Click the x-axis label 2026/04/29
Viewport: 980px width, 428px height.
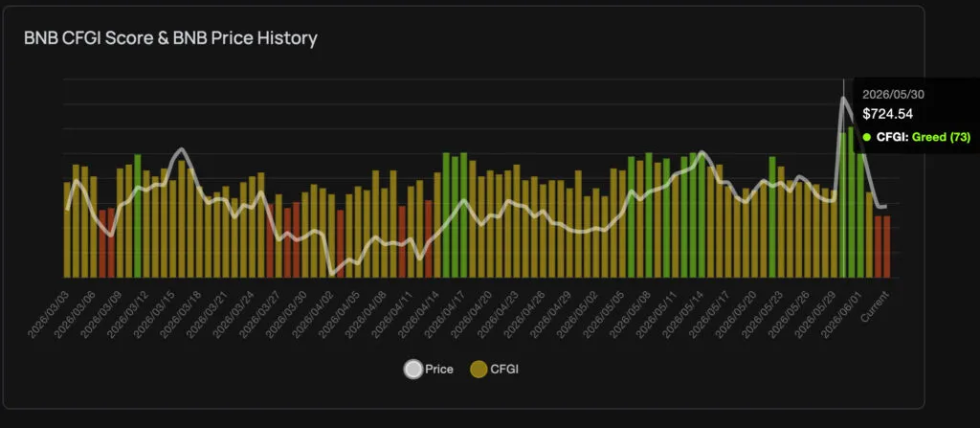tap(550, 315)
